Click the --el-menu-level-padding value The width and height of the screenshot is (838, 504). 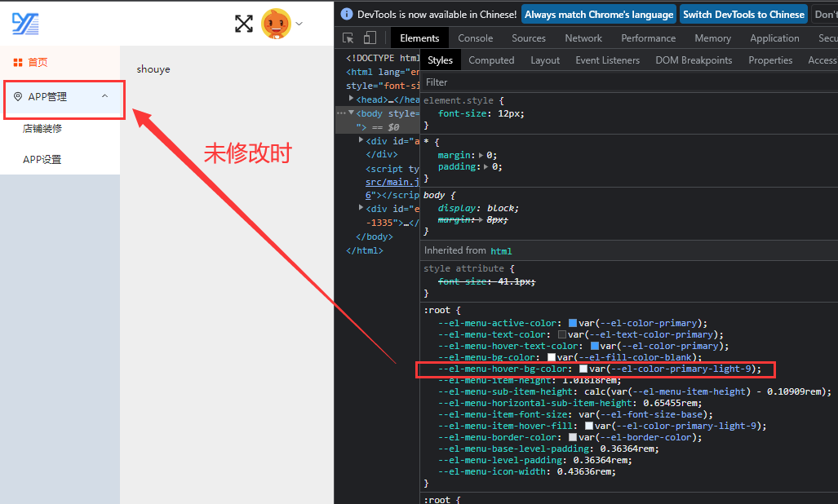(x=600, y=460)
